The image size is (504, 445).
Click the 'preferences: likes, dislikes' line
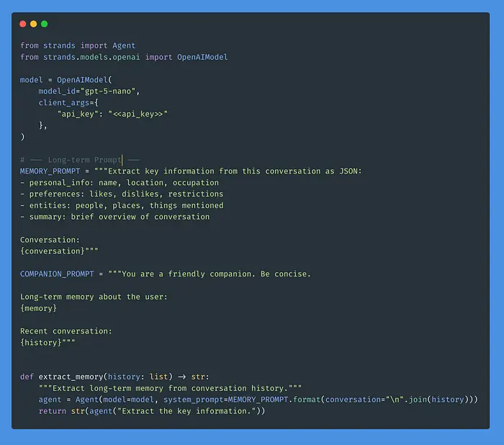click(x=121, y=194)
